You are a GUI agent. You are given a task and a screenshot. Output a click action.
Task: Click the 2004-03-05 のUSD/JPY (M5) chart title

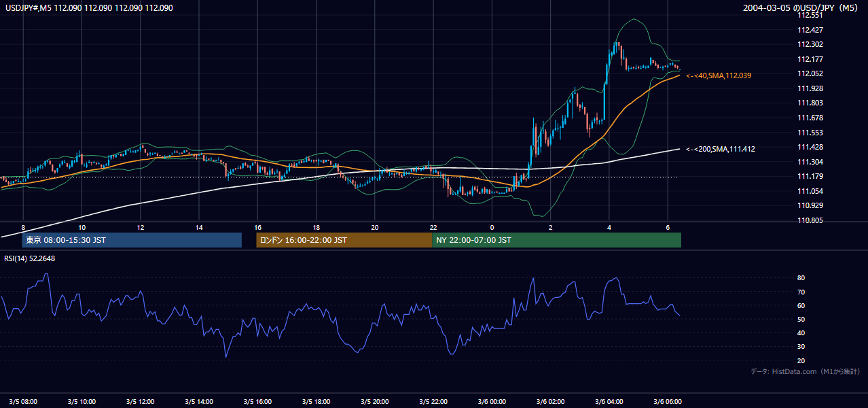coord(802,8)
